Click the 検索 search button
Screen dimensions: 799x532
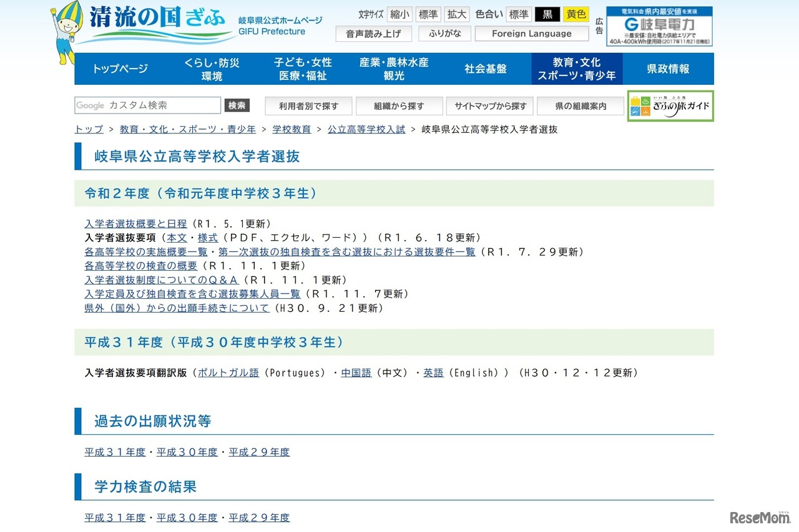pyautogui.click(x=236, y=105)
